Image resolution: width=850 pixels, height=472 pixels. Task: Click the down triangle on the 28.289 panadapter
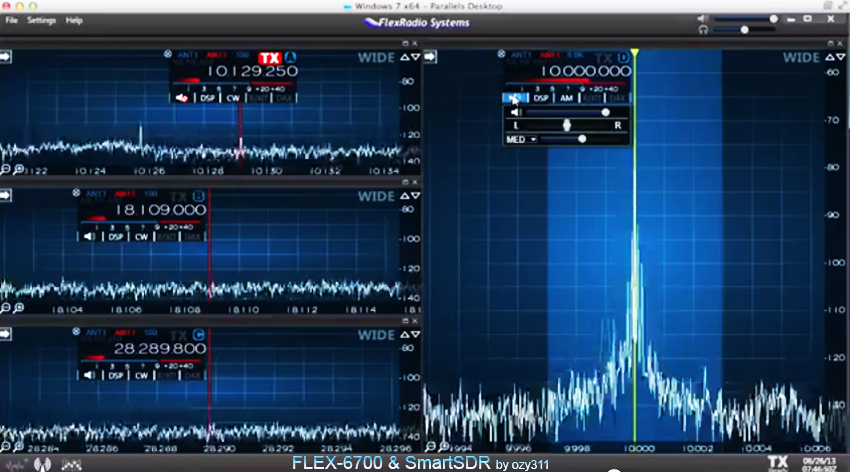(x=415, y=334)
